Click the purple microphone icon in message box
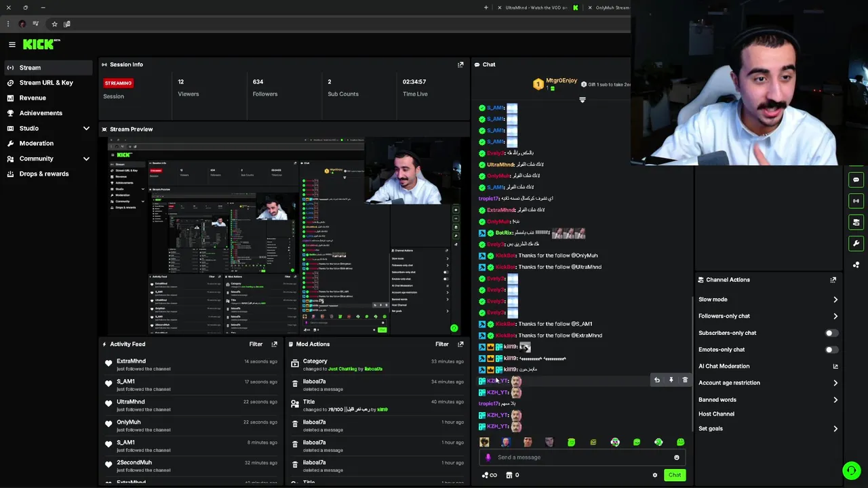Screen dimensions: 868x488 point(488,457)
